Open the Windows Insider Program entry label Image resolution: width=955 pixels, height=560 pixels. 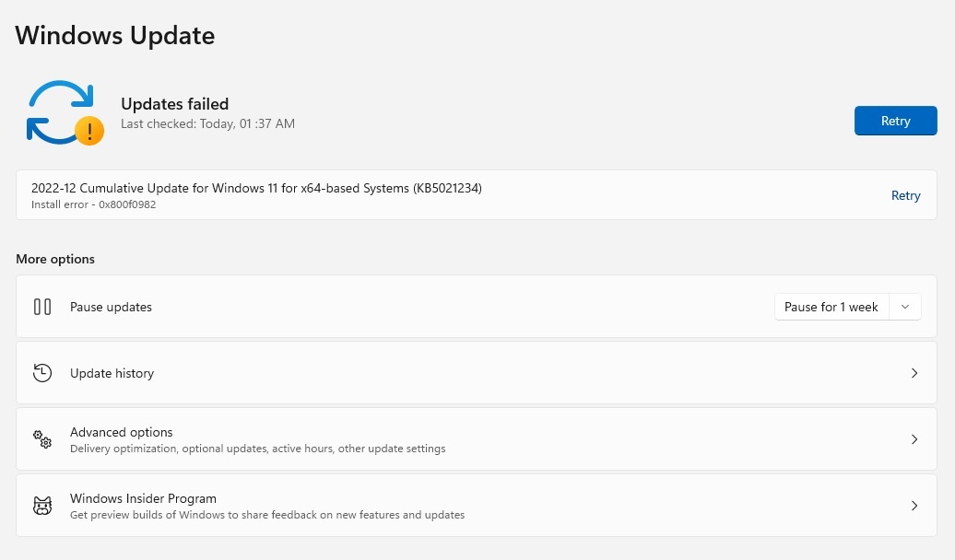click(143, 498)
